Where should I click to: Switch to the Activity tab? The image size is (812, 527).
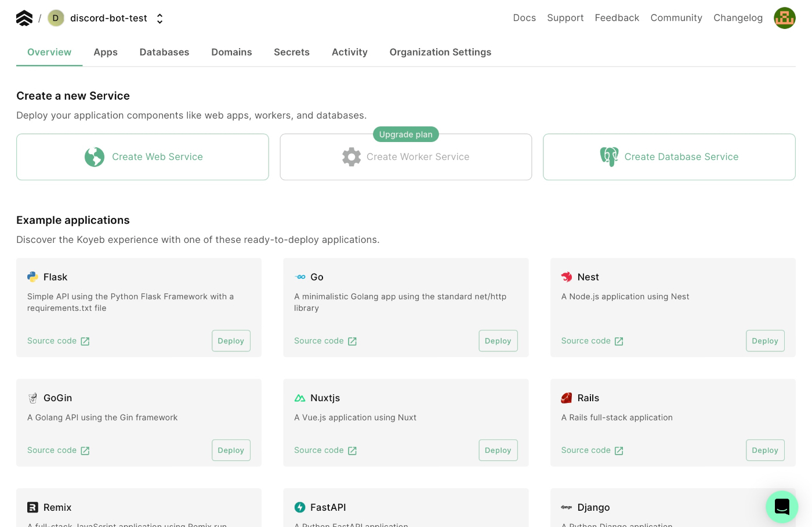tap(350, 52)
